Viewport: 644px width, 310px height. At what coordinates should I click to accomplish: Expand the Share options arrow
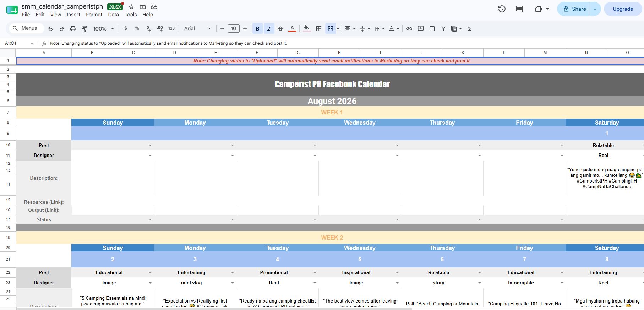click(595, 9)
